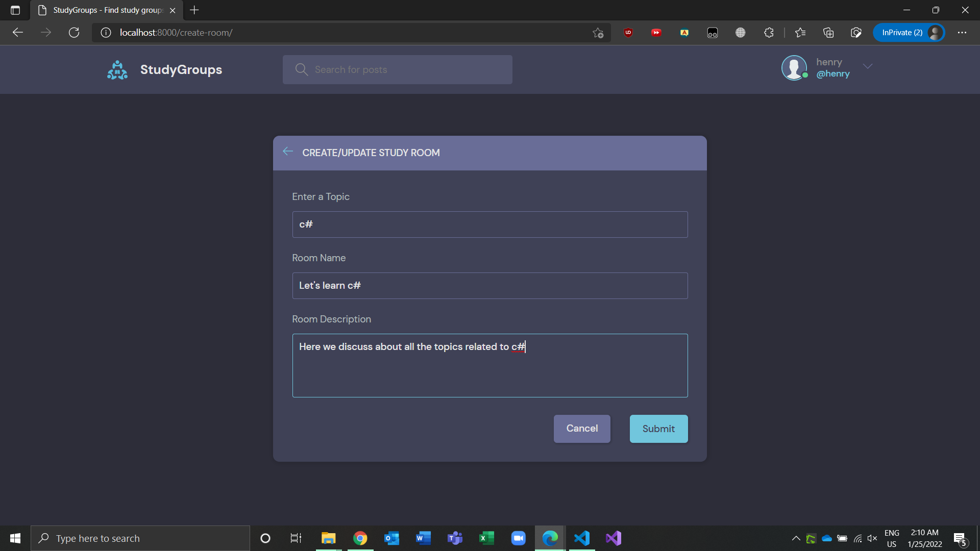Show hidden system tray icons
This screenshot has height=551, width=980.
pyautogui.click(x=796, y=538)
